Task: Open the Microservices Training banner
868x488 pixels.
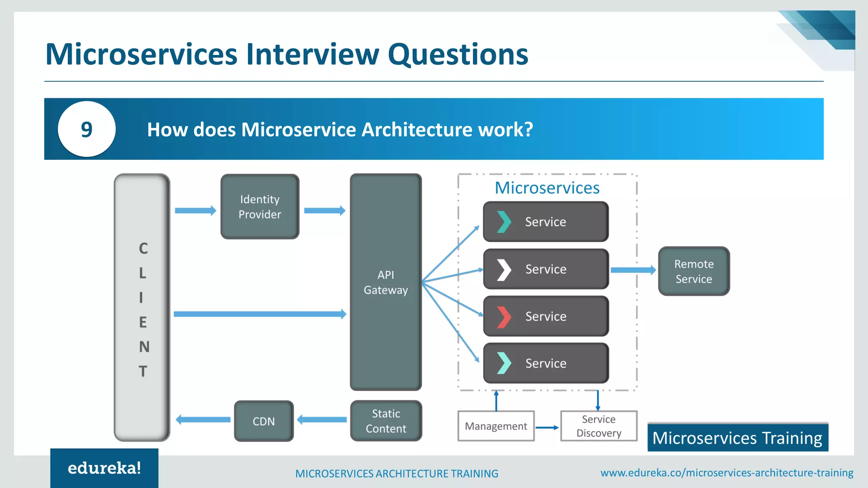Action: pos(737,438)
